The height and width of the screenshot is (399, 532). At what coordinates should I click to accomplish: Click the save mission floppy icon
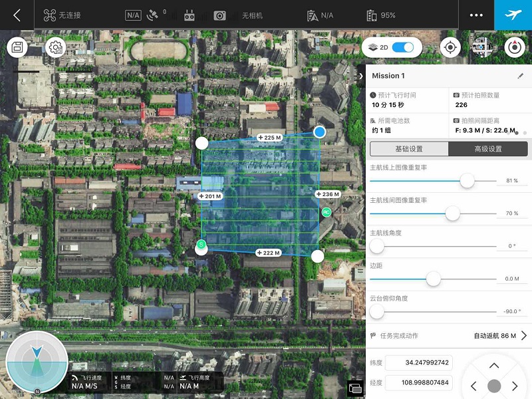(x=17, y=48)
